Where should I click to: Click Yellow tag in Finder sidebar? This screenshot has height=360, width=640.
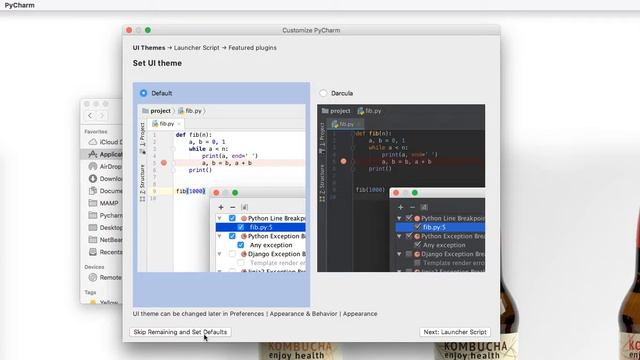pos(105,302)
